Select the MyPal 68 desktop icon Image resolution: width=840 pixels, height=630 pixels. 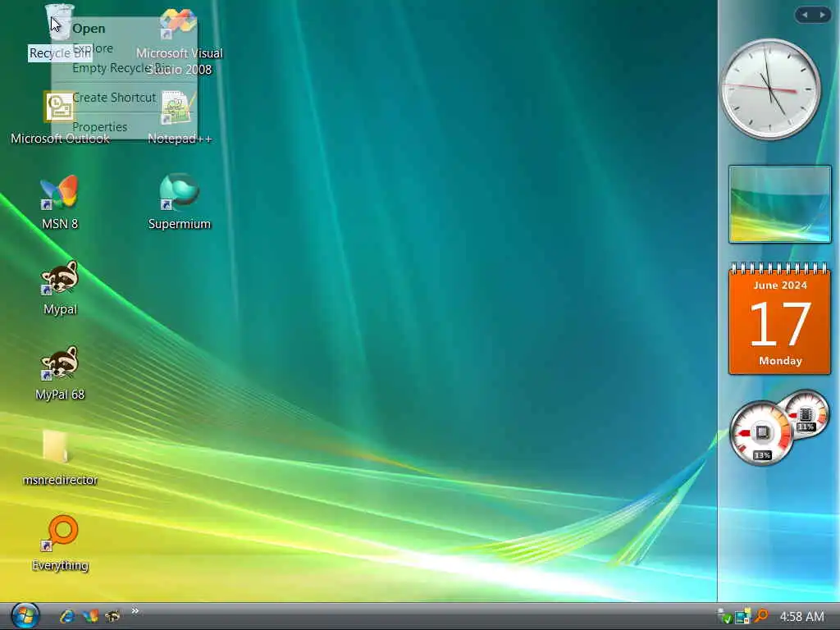(x=59, y=363)
